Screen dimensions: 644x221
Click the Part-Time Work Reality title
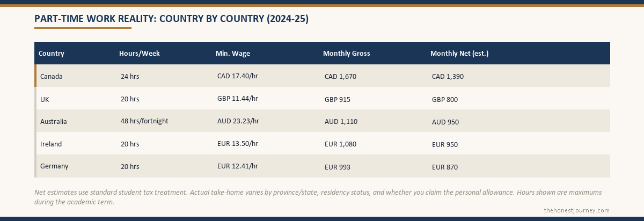point(171,19)
